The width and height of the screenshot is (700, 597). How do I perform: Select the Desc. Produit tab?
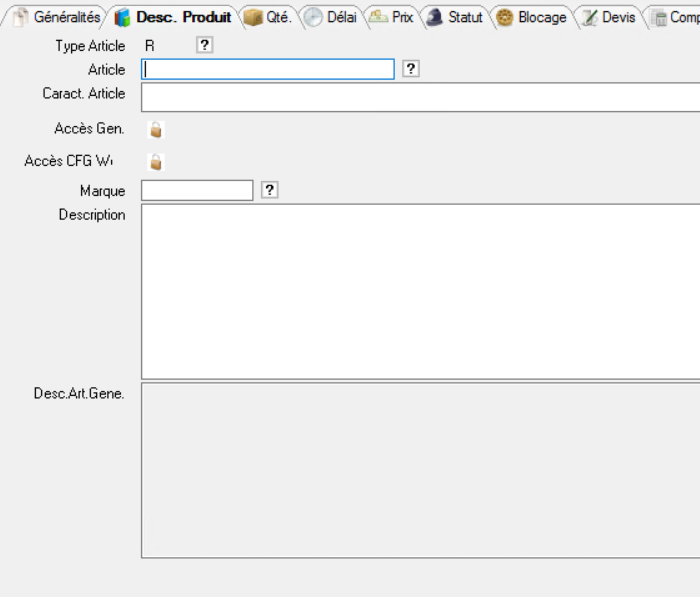pos(173,17)
